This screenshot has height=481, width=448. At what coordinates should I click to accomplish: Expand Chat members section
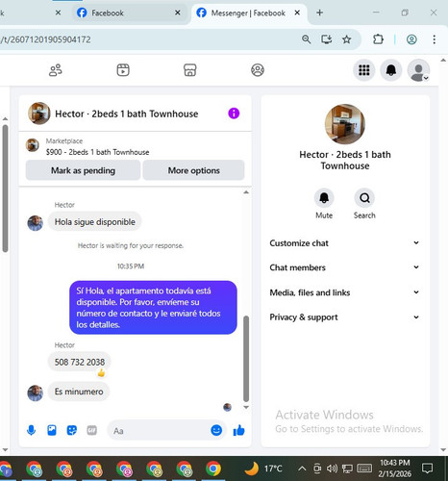pyautogui.click(x=344, y=267)
